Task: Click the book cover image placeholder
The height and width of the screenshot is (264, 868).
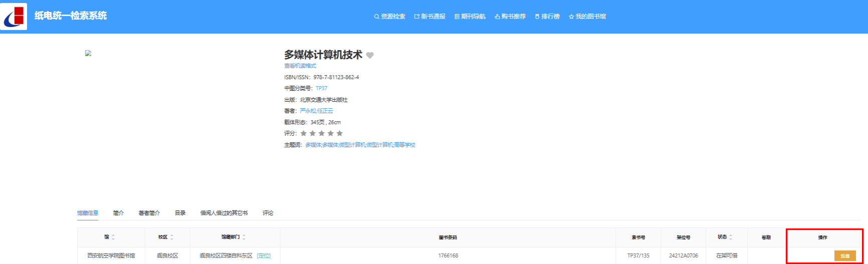Action: tap(88, 53)
